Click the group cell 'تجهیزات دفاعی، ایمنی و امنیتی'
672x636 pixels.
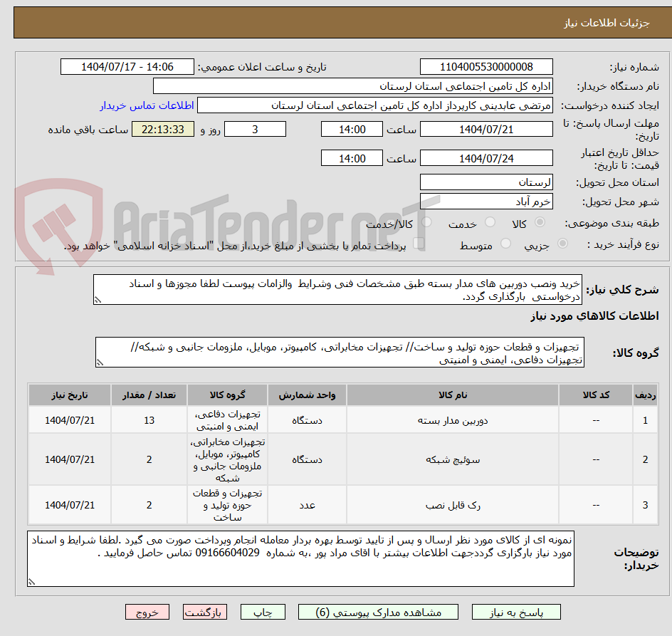pyautogui.click(x=227, y=420)
